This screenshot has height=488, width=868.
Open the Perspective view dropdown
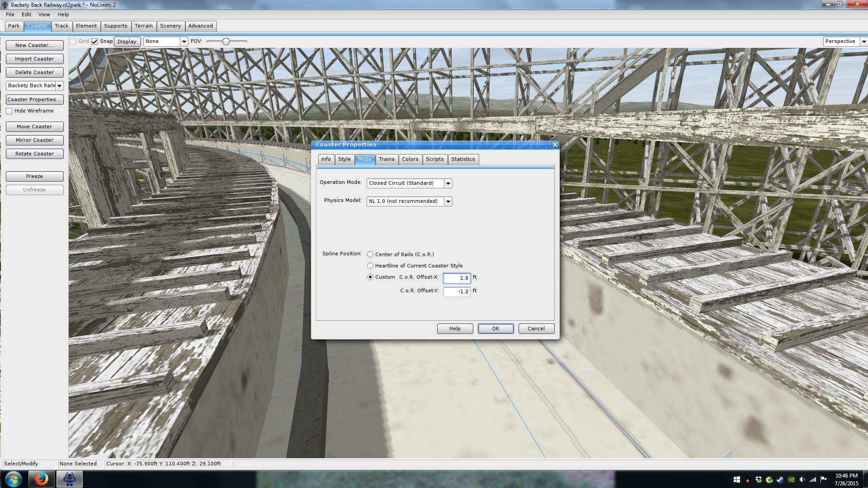click(863, 42)
